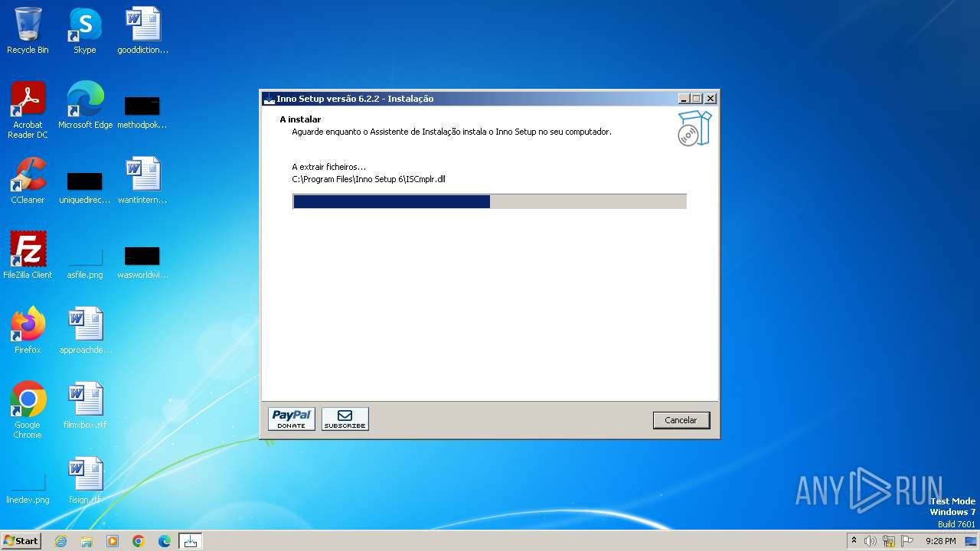Screen dimensions: 980x551
Task: Click the 'A instalar' heading
Action: pos(300,119)
